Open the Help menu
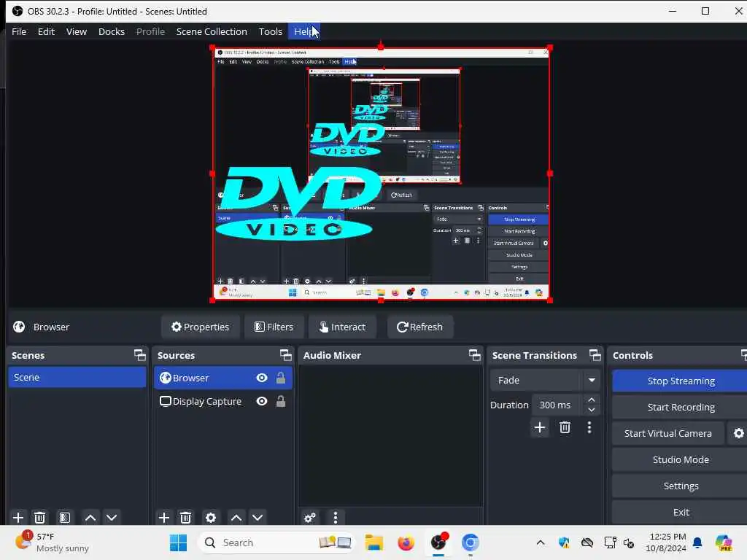Screen dimensions: 747x560 [x=304, y=31]
